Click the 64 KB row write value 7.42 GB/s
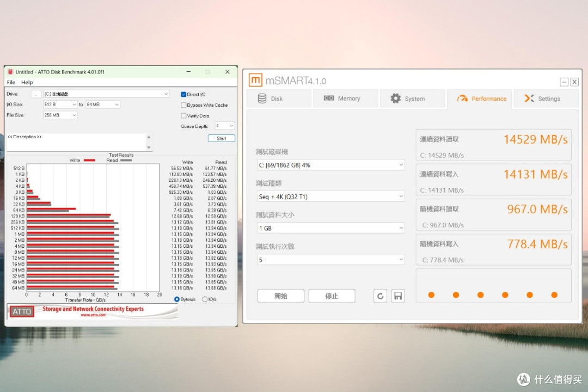The height and width of the screenshot is (392, 588). pyautogui.click(x=183, y=210)
